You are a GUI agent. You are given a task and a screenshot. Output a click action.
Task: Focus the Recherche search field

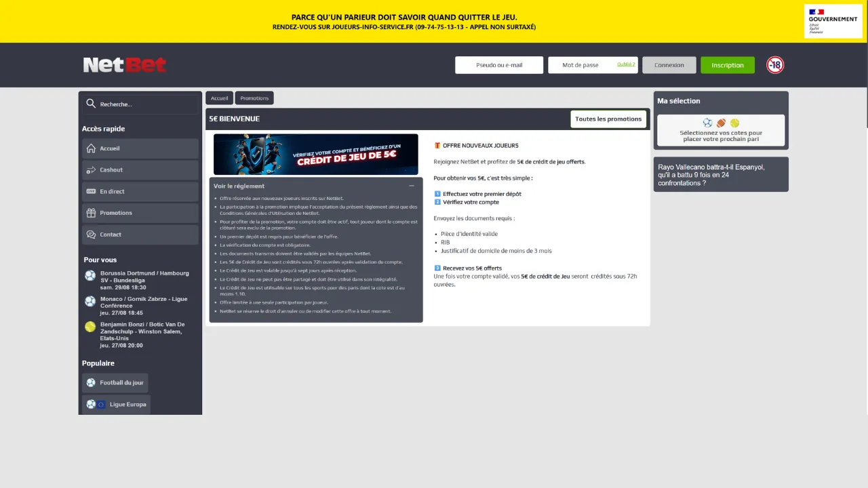[x=140, y=104]
